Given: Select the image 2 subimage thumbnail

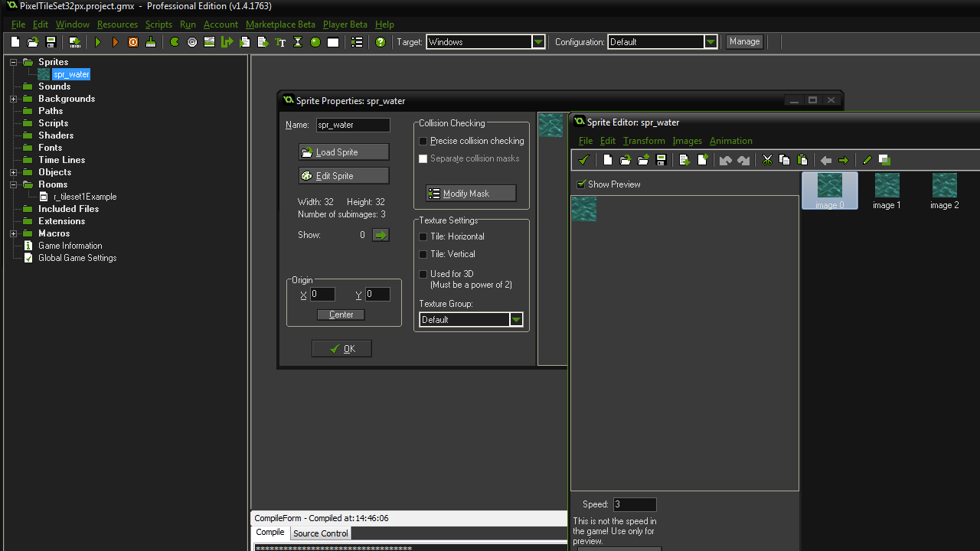Looking at the screenshot, I should tap(944, 186).
